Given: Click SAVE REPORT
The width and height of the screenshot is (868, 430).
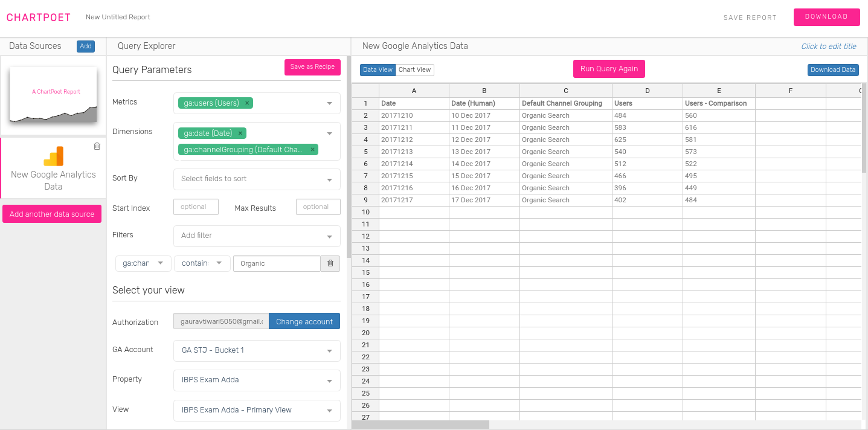Looking at the screenshot, I should (750, 18).
